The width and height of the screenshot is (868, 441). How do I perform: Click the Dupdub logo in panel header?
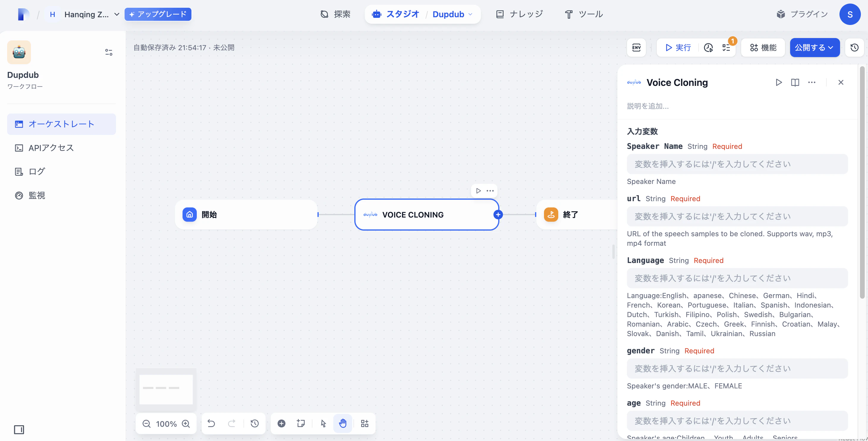634,83
